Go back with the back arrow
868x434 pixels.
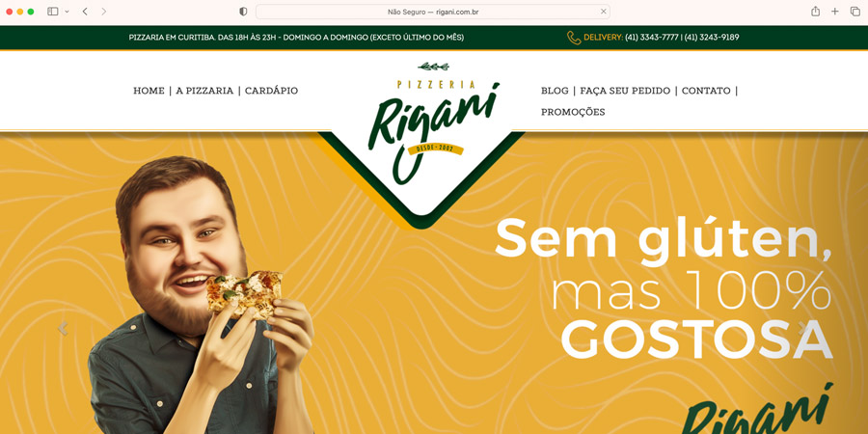[85, 12]
